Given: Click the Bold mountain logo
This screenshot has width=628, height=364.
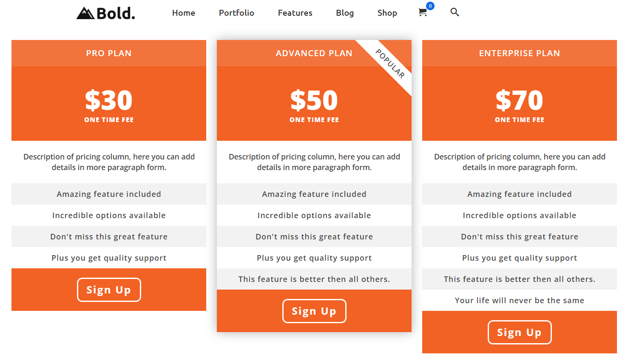Looking at the screenshot, I should pos(105,13).
